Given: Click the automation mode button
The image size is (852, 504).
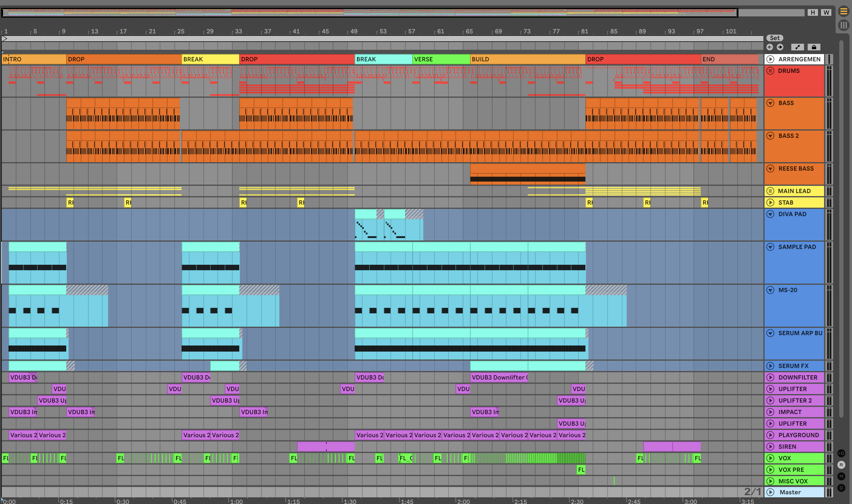Looking at the screenshot, I should (797, 47).
